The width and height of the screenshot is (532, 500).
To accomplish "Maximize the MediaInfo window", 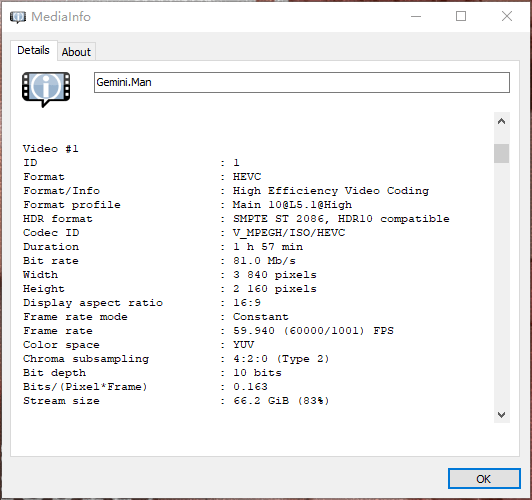I will click(x=461, y=16).
